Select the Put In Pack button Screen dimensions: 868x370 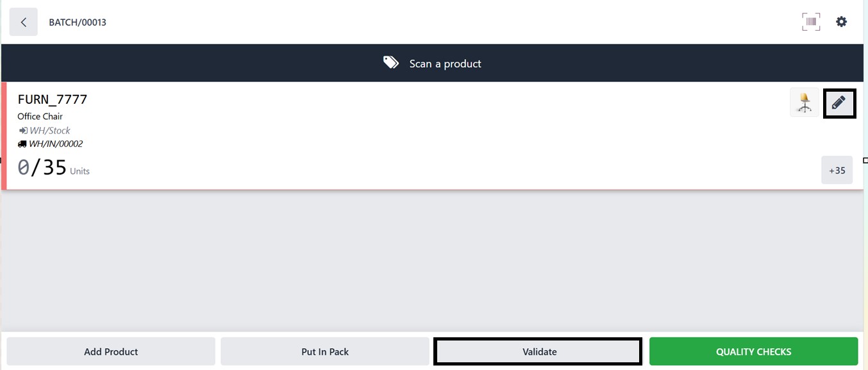[325, 351]
